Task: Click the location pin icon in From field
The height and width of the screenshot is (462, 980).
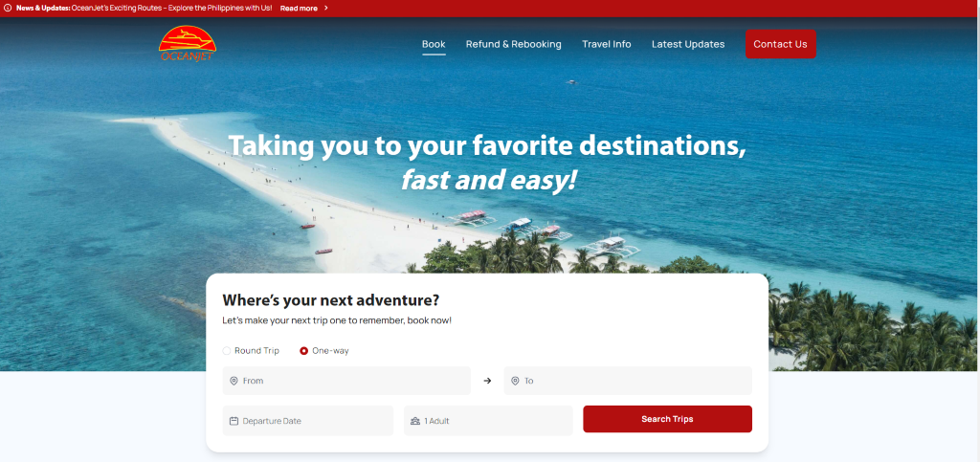Action: 234,381
